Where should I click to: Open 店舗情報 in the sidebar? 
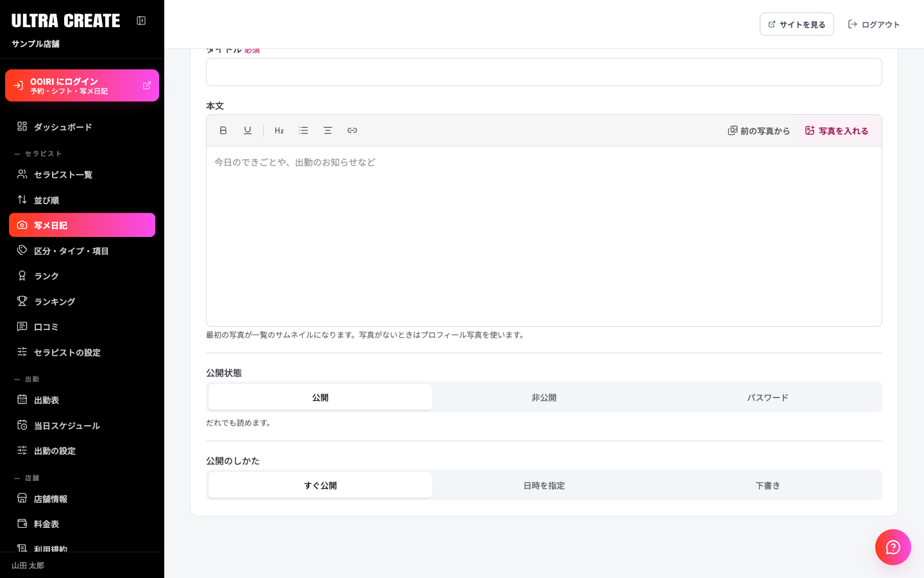pos(82,498)
